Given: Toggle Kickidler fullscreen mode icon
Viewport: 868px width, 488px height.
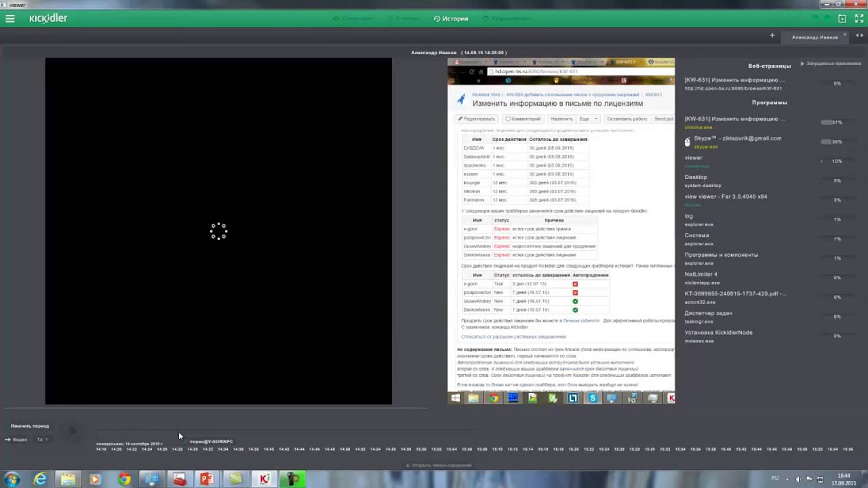Looking at the screenshot, I should coord(860,19).
